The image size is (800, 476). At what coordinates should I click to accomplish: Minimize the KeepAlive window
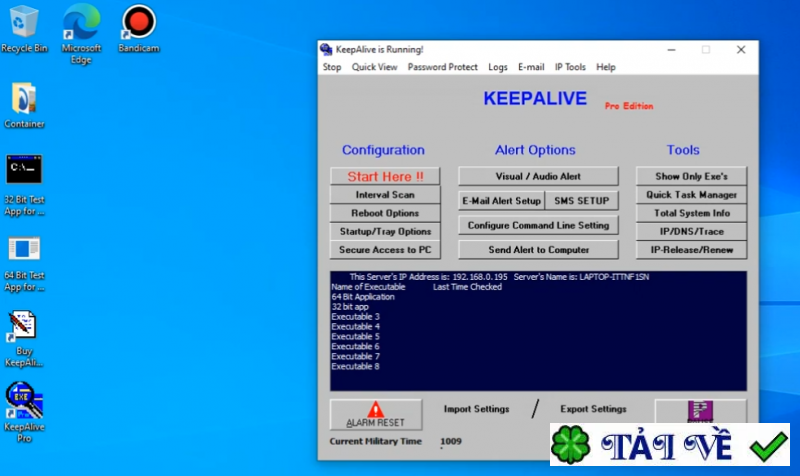[x=671, y=49]
